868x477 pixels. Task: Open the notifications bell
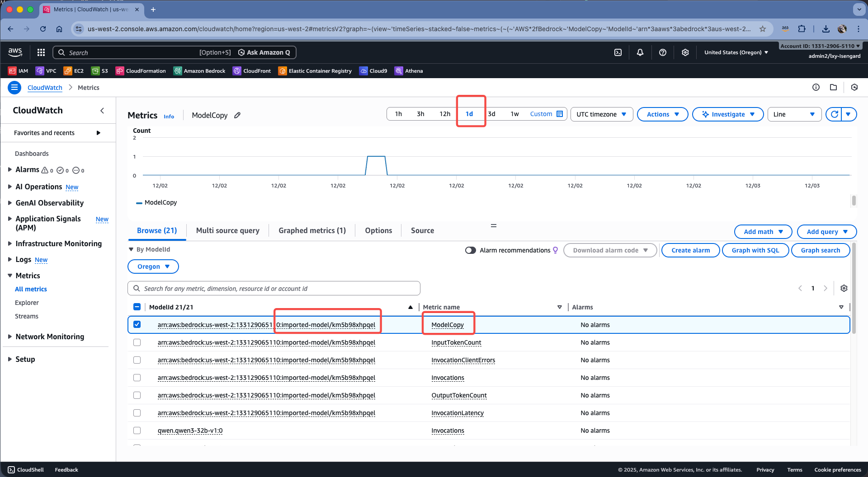click(640, 52)
